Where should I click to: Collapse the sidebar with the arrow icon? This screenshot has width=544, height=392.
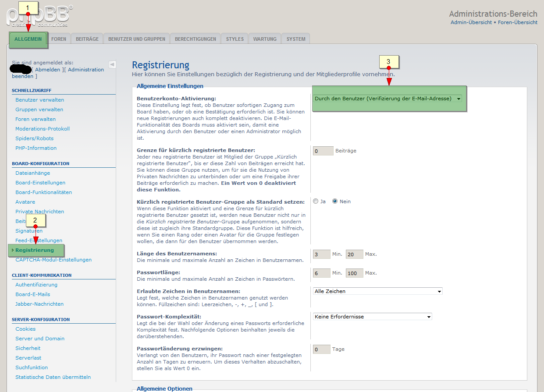click(112, 64)
